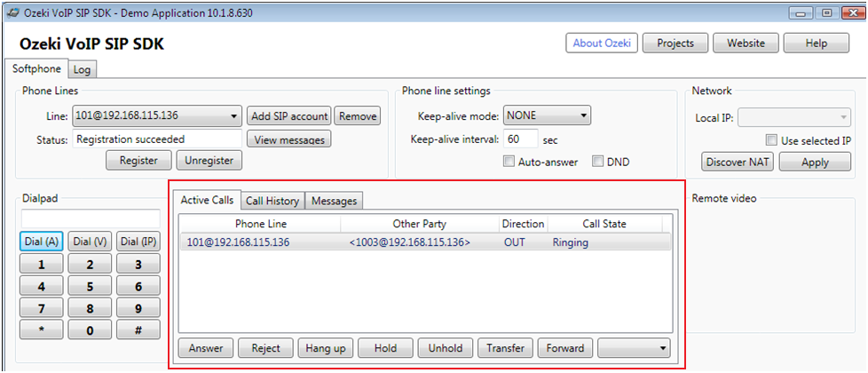Click the Unhold button
This screenshot has width=868, height=373.
point(445,348)
